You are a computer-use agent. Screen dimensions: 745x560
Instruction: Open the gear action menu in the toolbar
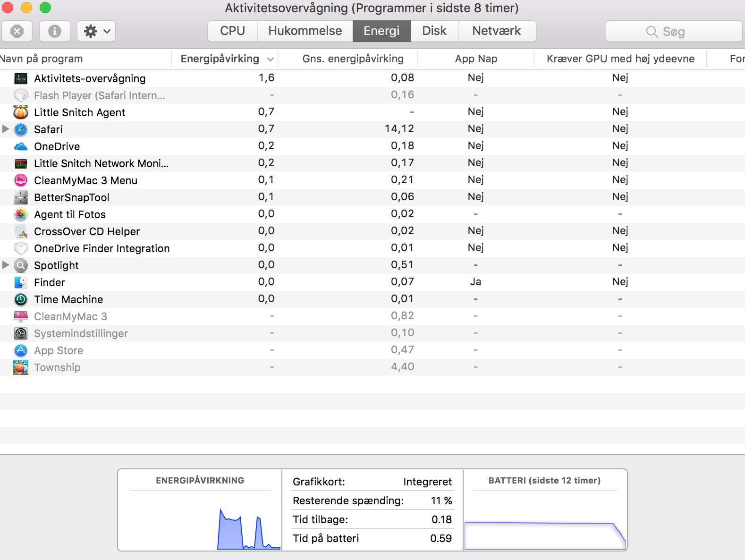(96, 31)
